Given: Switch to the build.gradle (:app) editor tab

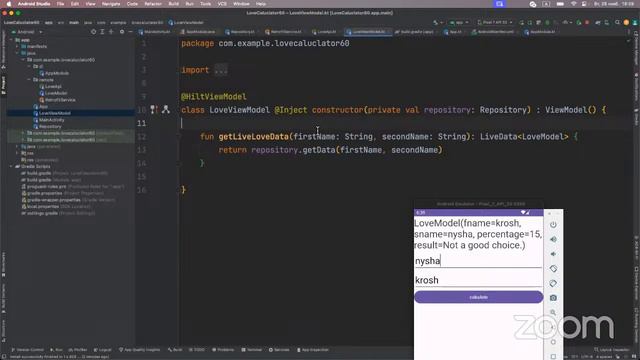Looking at the screenshot, I should (x=414, y=32).
